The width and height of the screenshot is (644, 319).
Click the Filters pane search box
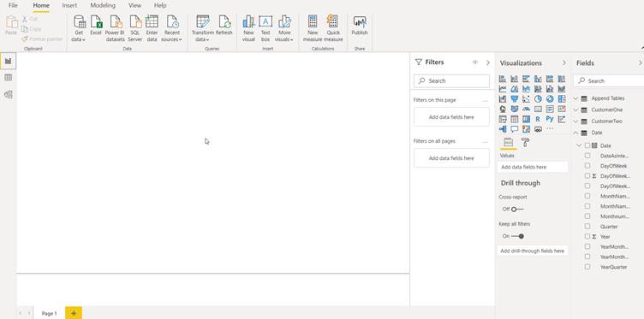451,80
